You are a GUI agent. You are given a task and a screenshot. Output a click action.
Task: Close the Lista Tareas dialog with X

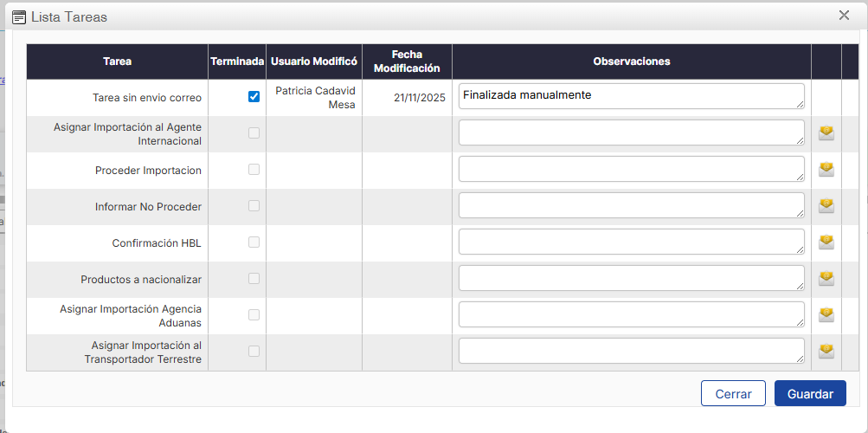pyautogui.click(x=844, y=16)
